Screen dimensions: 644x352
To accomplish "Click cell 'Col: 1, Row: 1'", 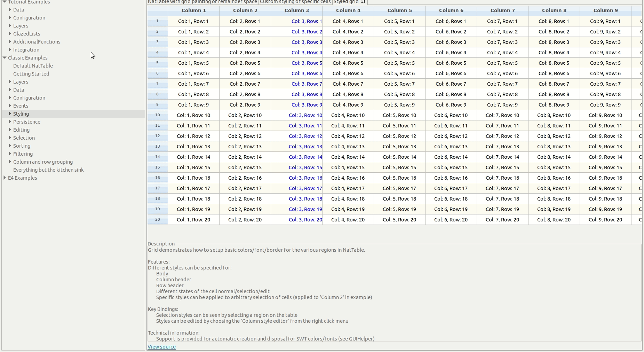I will 194,21.
